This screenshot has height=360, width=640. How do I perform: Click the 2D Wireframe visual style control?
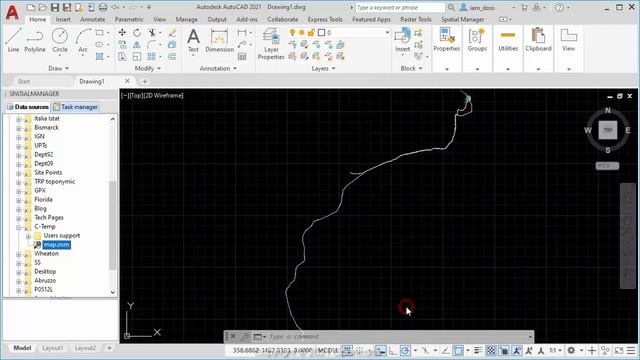coord(163,96)
